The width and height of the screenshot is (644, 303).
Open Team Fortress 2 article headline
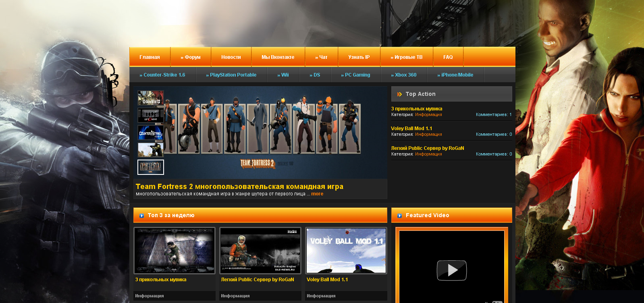pyautogui.click(x=239, y=187)
